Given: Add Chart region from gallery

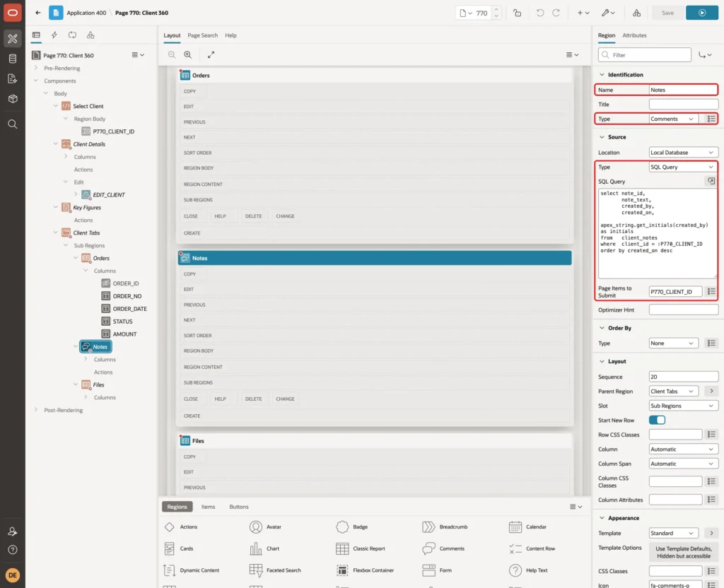Looking at the screenshot, I should pyautogui.click(x=264, y=548).
